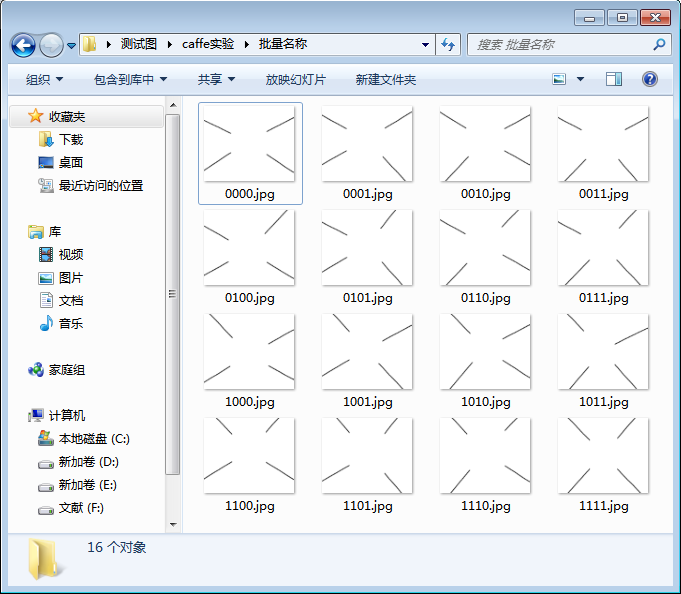The height and width of the screenshot is (594, 681).
Task: Open Help with the question mark icon
Action: click(650, 79)
